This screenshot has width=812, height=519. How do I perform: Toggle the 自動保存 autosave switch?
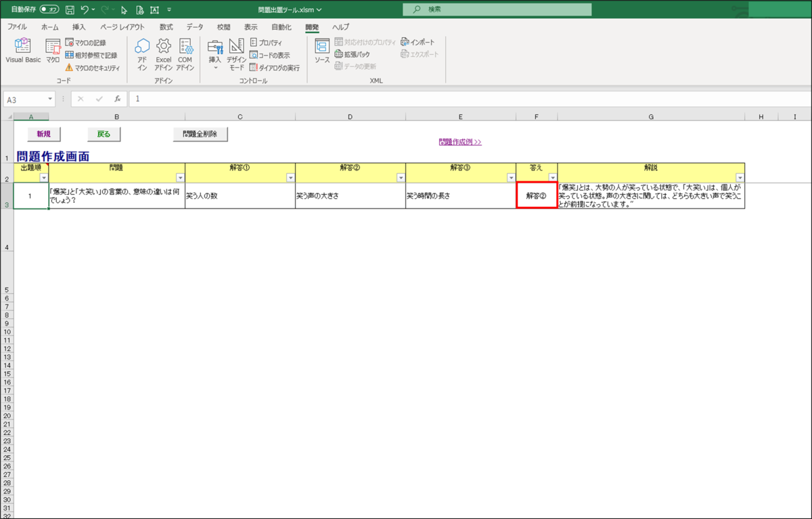point(49,9)
